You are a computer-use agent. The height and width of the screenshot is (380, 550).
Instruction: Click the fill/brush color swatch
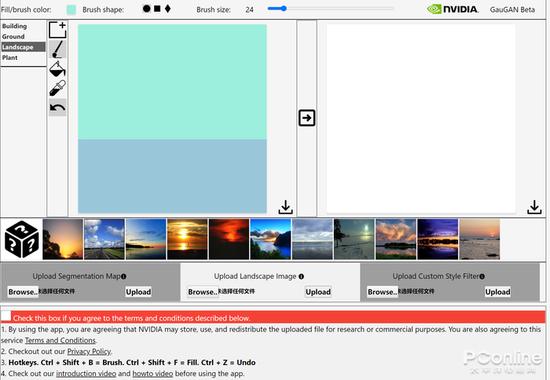point(71,9)
